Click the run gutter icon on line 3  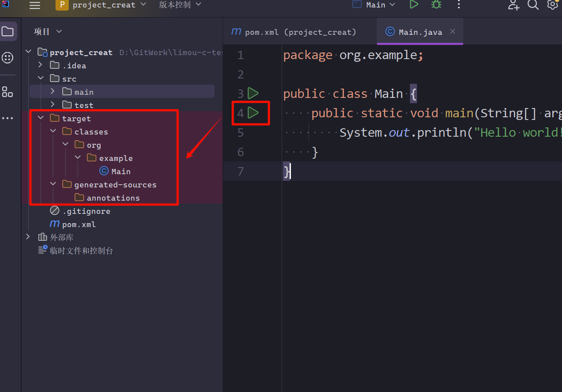coord(253,93)
